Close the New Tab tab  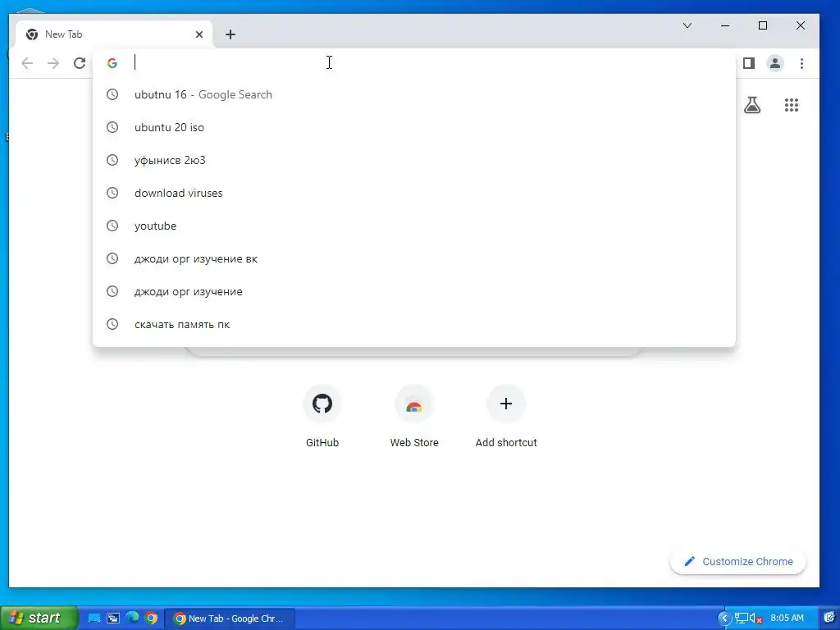point(199,34)
